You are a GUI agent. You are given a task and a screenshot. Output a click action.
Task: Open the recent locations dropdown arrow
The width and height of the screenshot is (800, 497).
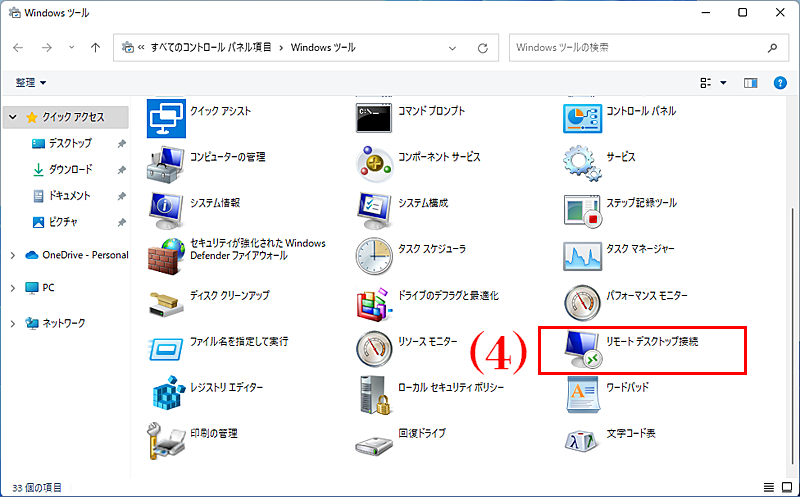point(71,47)
